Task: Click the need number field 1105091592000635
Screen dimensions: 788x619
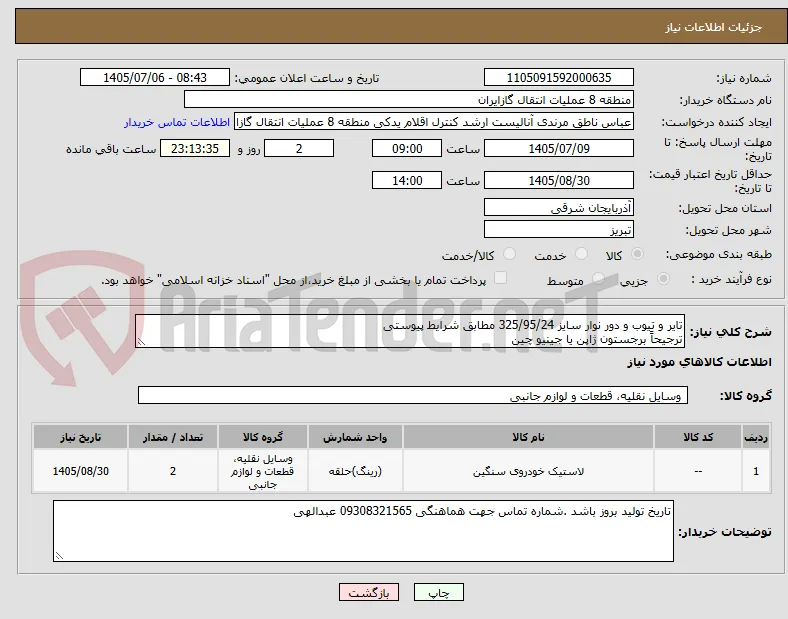Action: pyautogui.click(x=559, y=77)
